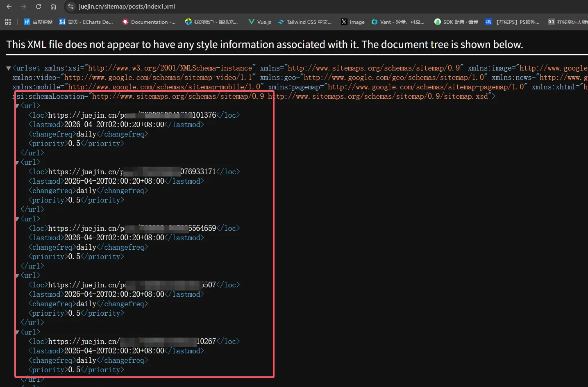Open the Vant - 轻量、可靠 bookmark

[x=398, y=22]
